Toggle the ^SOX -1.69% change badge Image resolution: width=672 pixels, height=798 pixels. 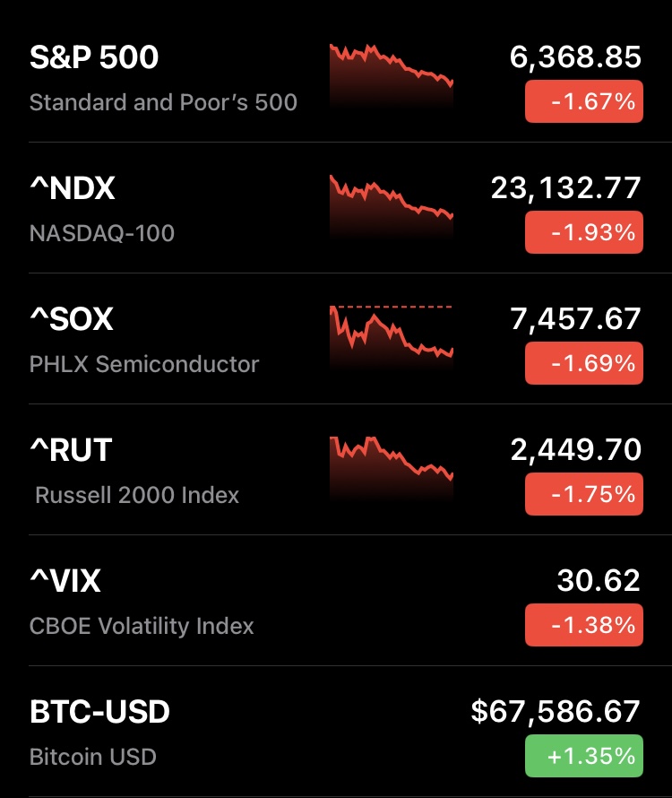[x=583, y=363]
